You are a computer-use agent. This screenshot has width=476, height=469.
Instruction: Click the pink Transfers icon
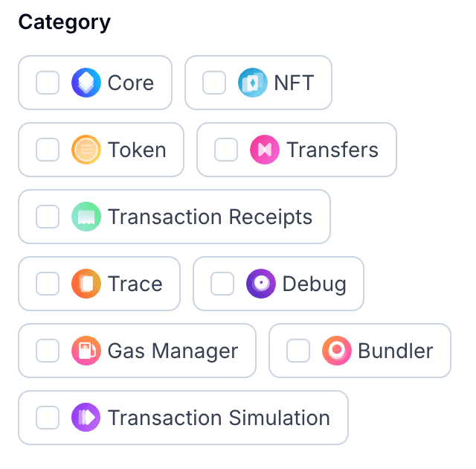[265, 150]
